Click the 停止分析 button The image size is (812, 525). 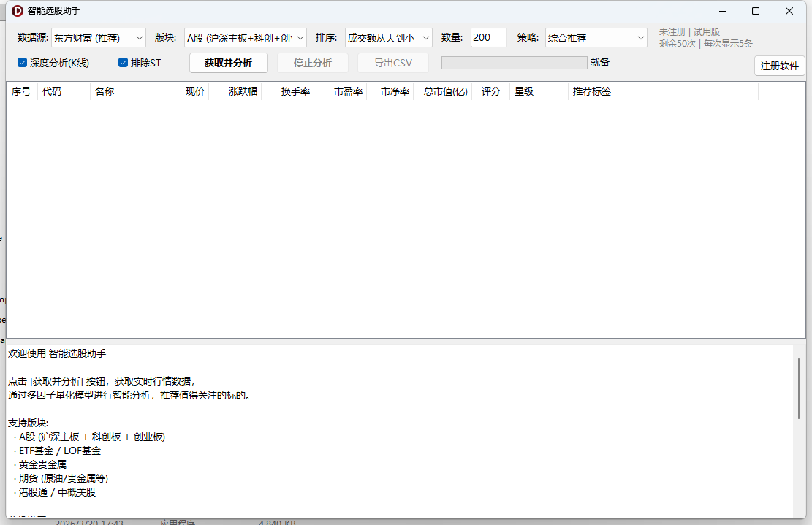point(312,63)
